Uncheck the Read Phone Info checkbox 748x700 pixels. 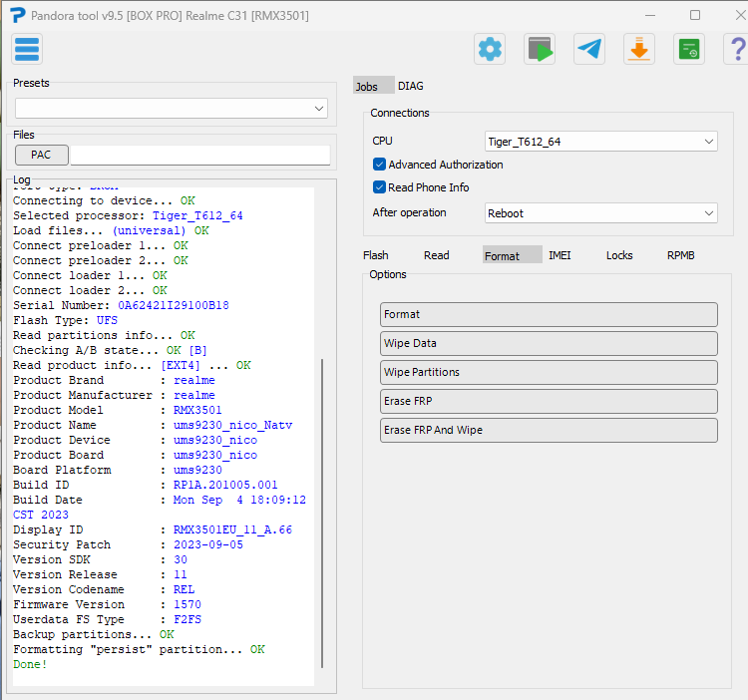coord(380,187)
